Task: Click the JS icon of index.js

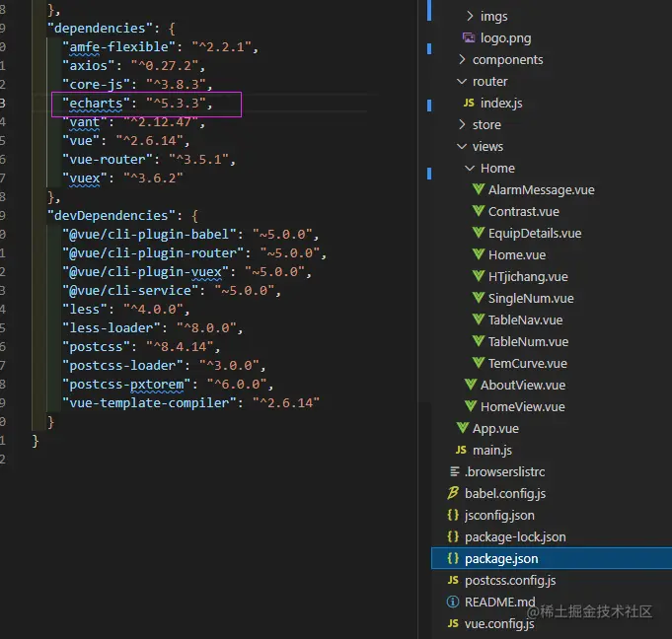Action: 469,103
